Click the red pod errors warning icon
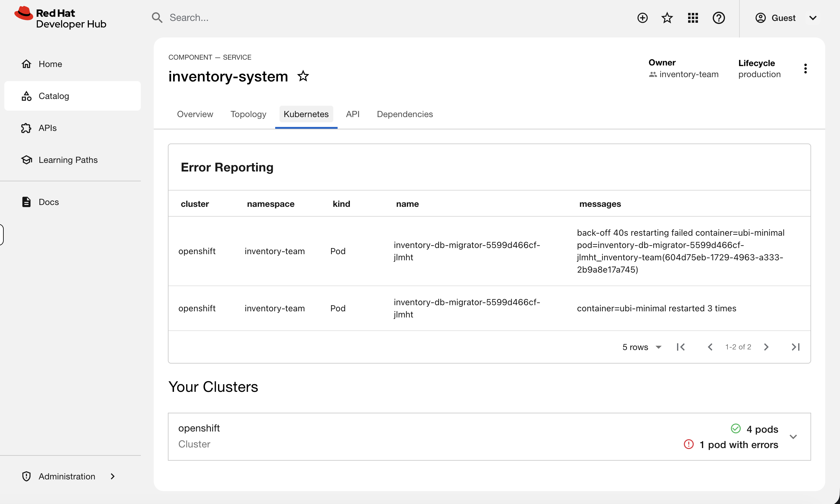The image size is (840, 504). pyautogui.click(x=688, y=444)
